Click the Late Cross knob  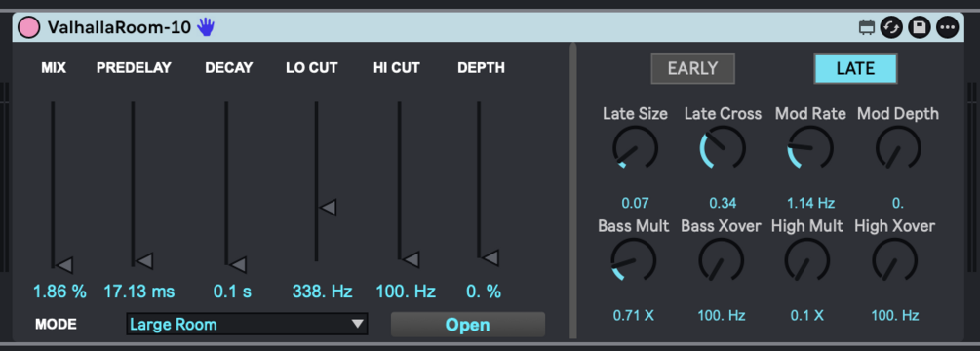coord(723,148)
